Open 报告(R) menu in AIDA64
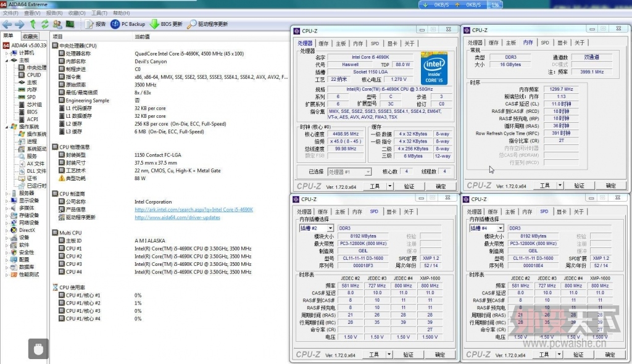The image size is (632, 364). (54, 13)
